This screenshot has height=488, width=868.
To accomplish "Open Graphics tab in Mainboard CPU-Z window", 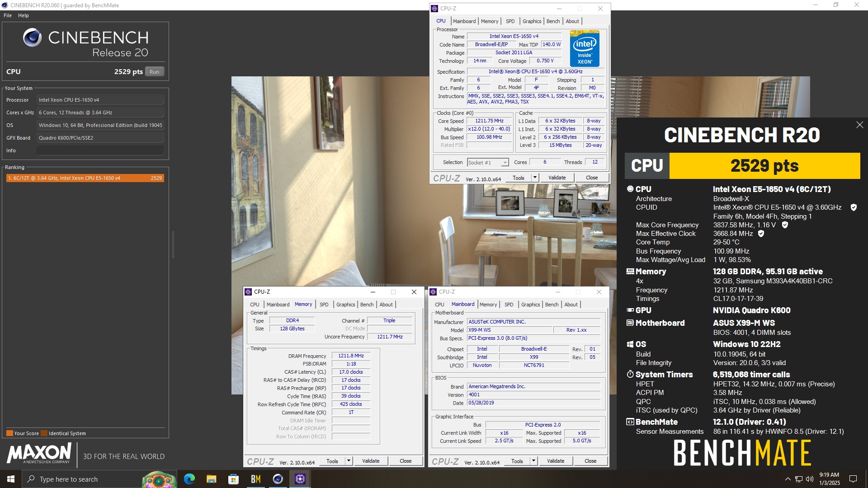I will click(530, 305).
